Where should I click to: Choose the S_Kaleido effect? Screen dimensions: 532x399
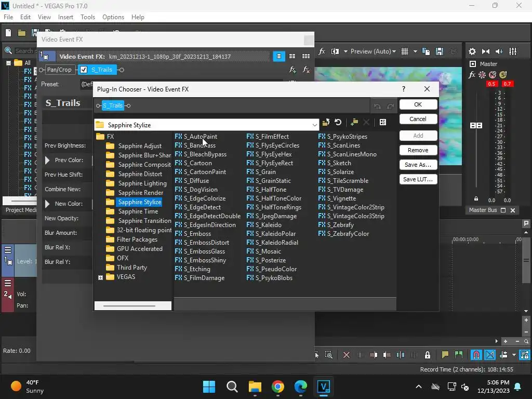(268, 225)
